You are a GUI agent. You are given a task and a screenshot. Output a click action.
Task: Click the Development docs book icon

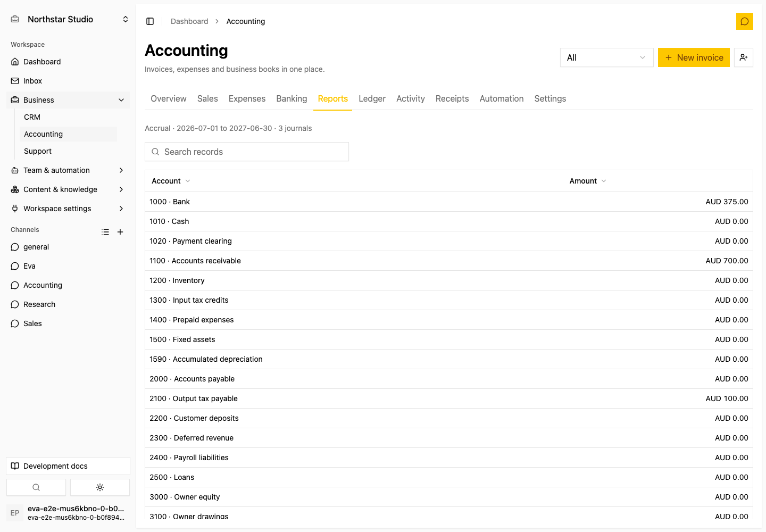pyautogui.click(x=15, y=466)
